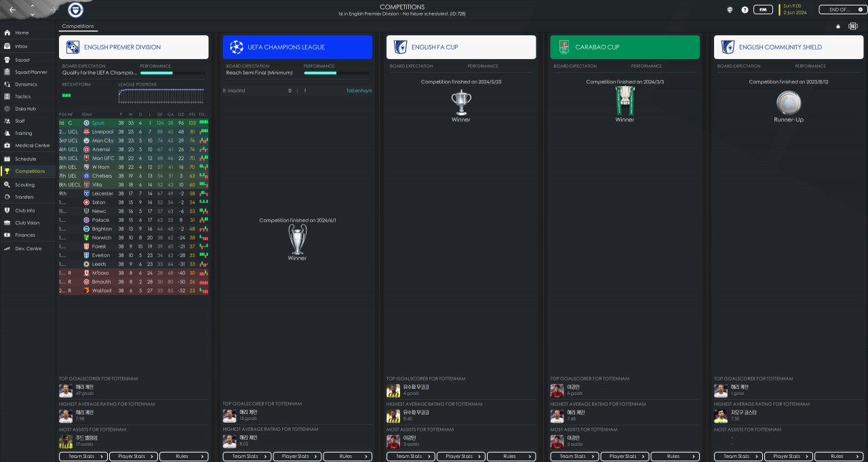Open the help question mark icon

[x=745, y=10]
